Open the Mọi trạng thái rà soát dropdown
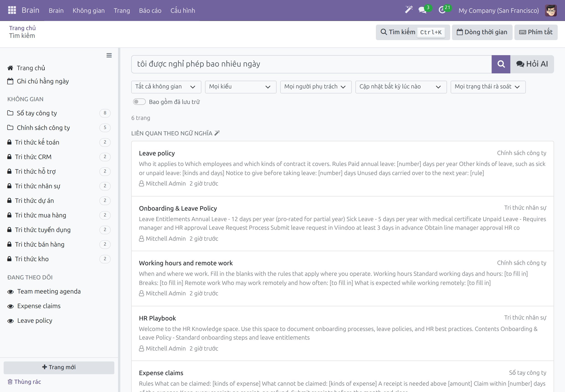This screenshot has height=392, width=565. coord(488,87)
